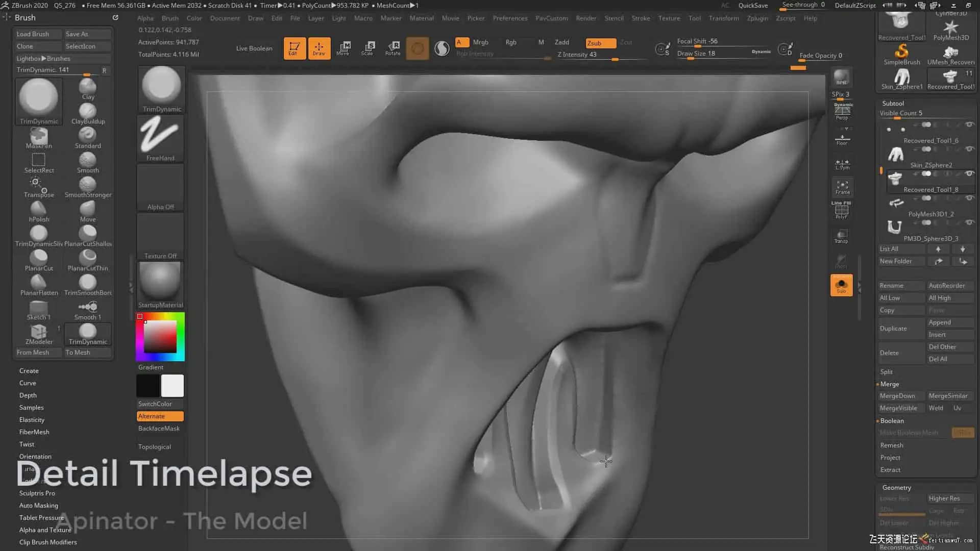Pick the ZModeler brush
Image resolution: width=980 pixels, height=551 pixels.
click(38, 332)
